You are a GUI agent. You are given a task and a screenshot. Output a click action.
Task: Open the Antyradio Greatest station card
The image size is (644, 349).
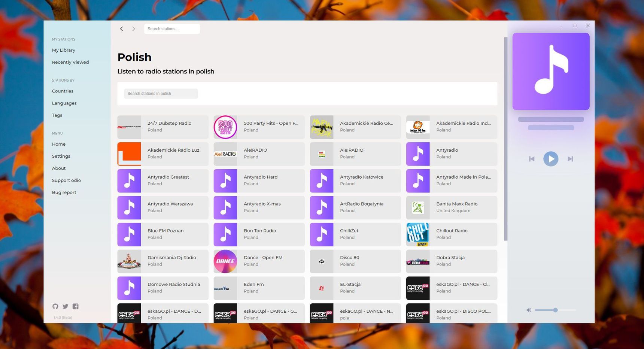(x=163, y=181)
